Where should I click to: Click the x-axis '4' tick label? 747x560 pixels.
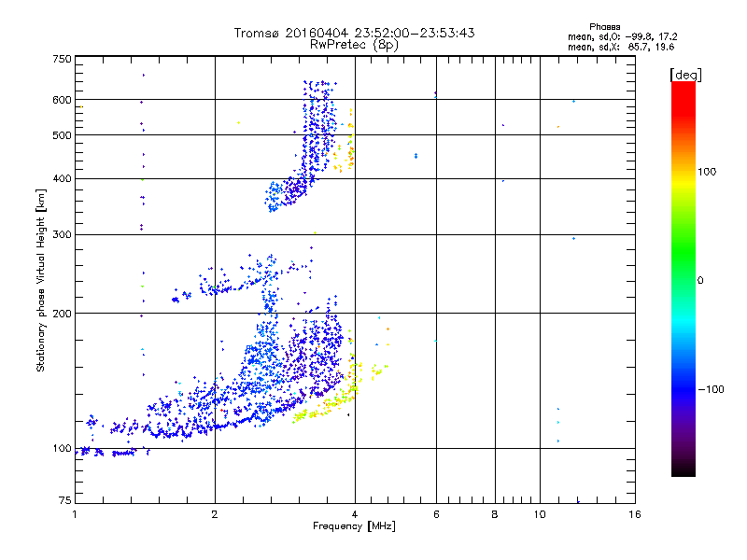[x=355, y=514]
